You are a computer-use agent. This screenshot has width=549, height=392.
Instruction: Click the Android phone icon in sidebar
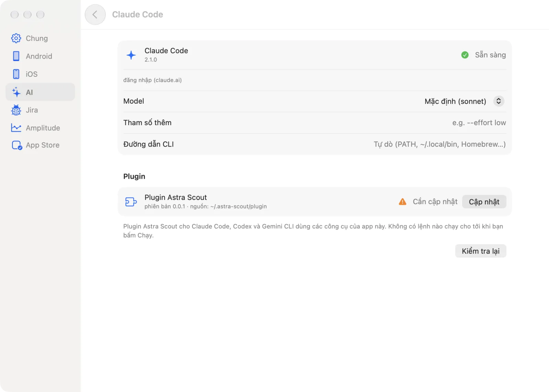[x=16, y=56]
